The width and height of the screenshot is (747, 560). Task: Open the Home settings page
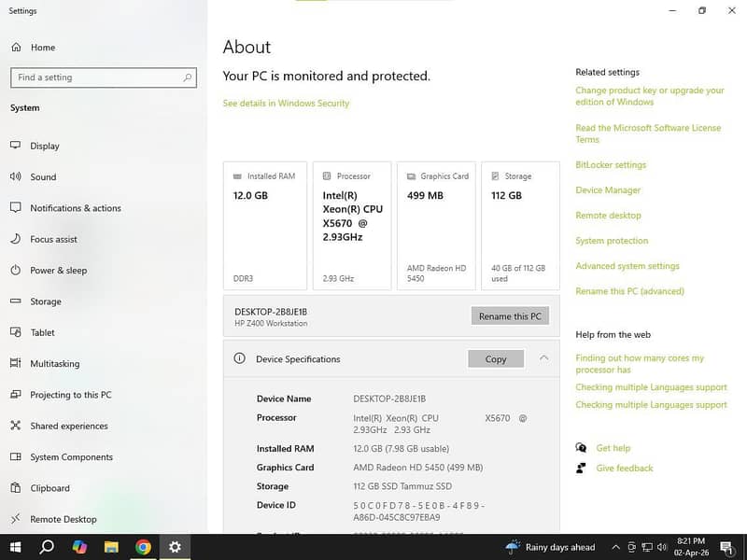[x=43, y=48]
